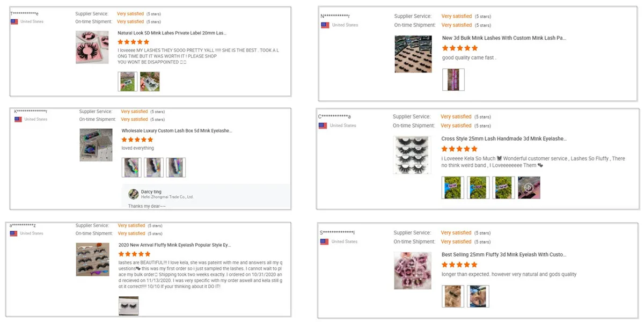Play the video thumbnail in Cross Style review
644x322 pixels.
(529, 188)
